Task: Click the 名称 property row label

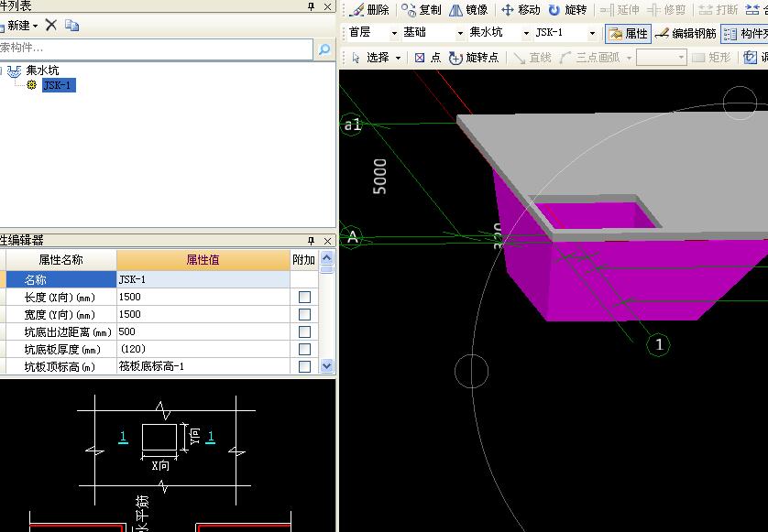Action: (61, 279)
